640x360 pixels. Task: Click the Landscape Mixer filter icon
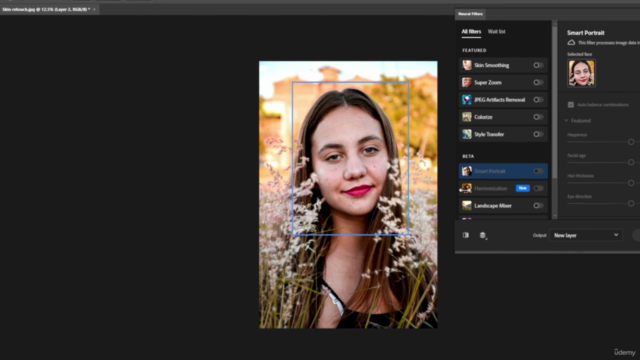click(467, 205)
